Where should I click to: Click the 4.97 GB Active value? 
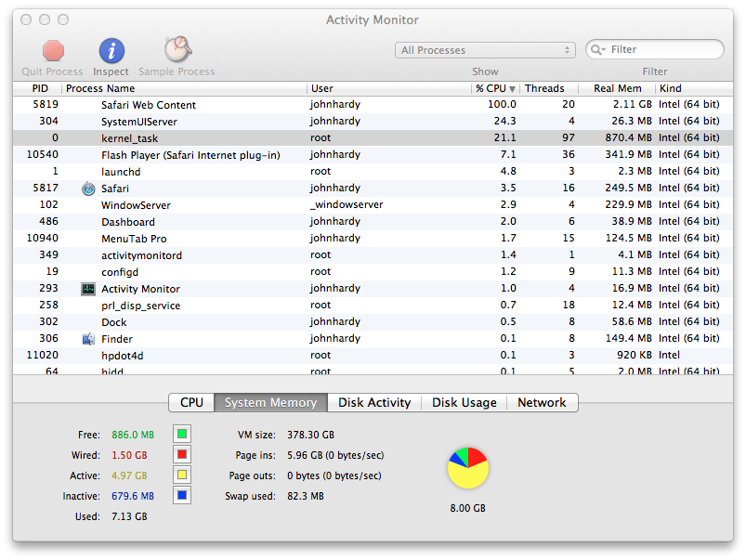click(129, 475)
